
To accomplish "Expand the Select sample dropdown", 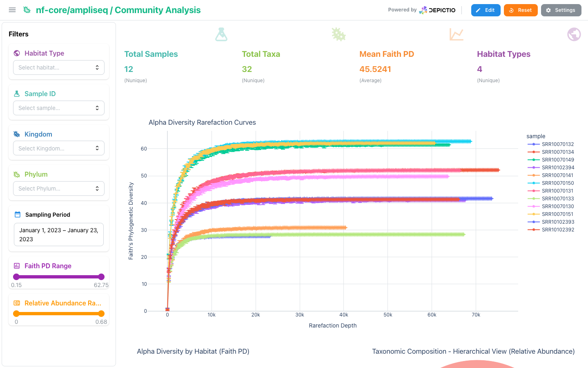I will pos(59,108).
